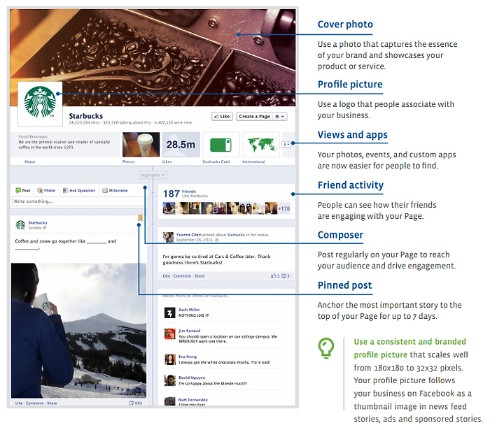Select the Photo icon in composer

pos(40,190)
